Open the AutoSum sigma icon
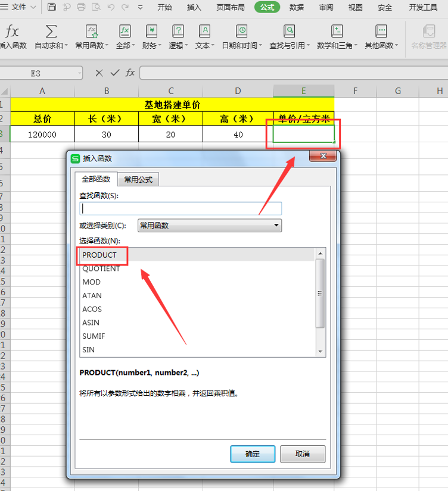Viewport: 448px width, 503px height. coord(51,32)
